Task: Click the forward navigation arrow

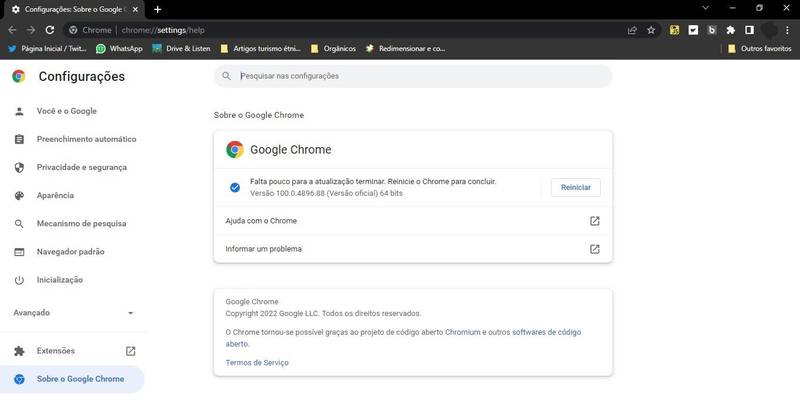Action: tap(31, 30)
